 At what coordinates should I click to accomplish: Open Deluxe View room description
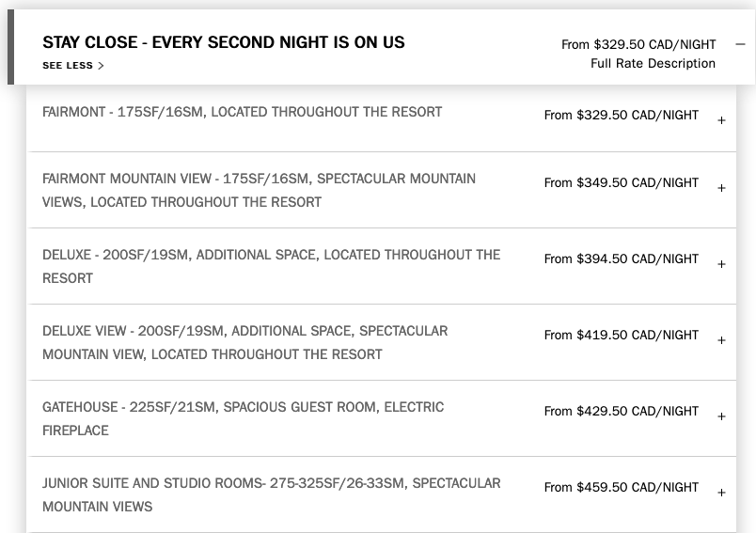point(244,342)
